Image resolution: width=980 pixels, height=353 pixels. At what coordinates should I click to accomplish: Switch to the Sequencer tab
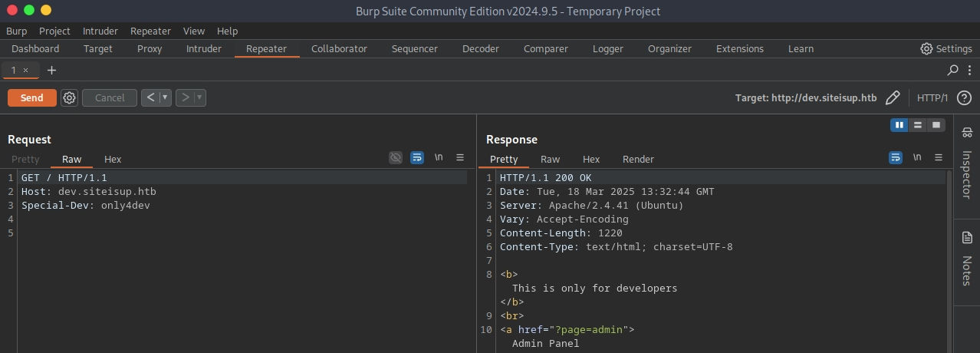[415, 48]
